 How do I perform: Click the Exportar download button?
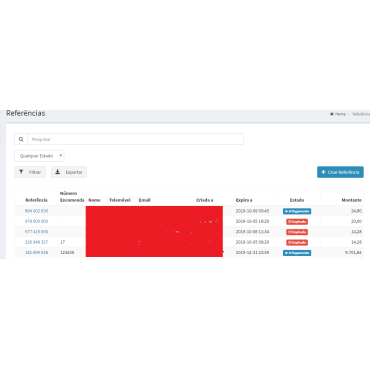tap(69, 172)
